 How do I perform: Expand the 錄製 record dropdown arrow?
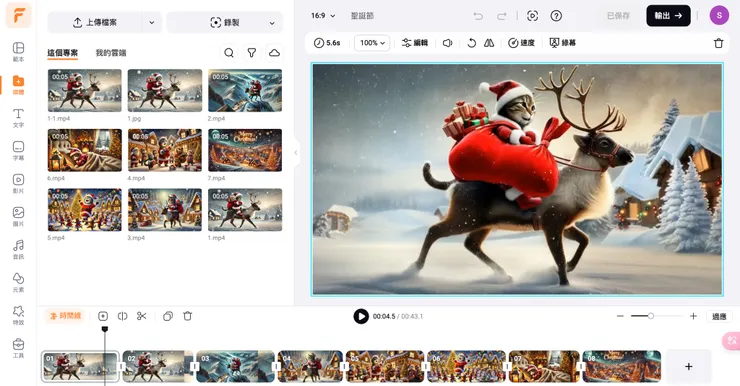pyautogui.click(x=272, y=23)
